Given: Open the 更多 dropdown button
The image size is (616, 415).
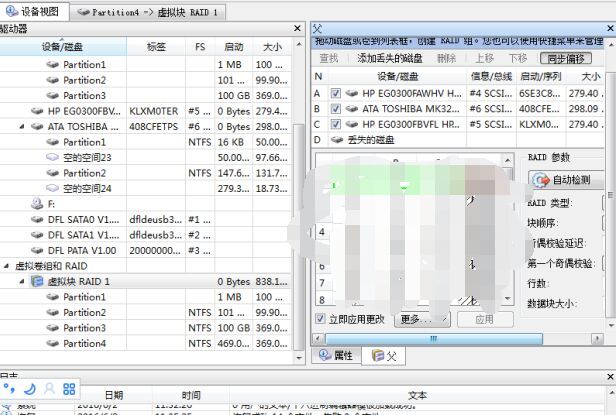Looking at the screenshot, I should coord(420,319).
